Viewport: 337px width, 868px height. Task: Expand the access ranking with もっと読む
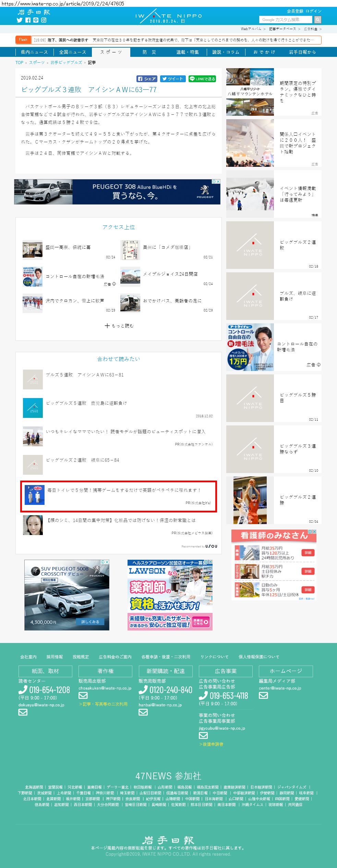[119, 326]
